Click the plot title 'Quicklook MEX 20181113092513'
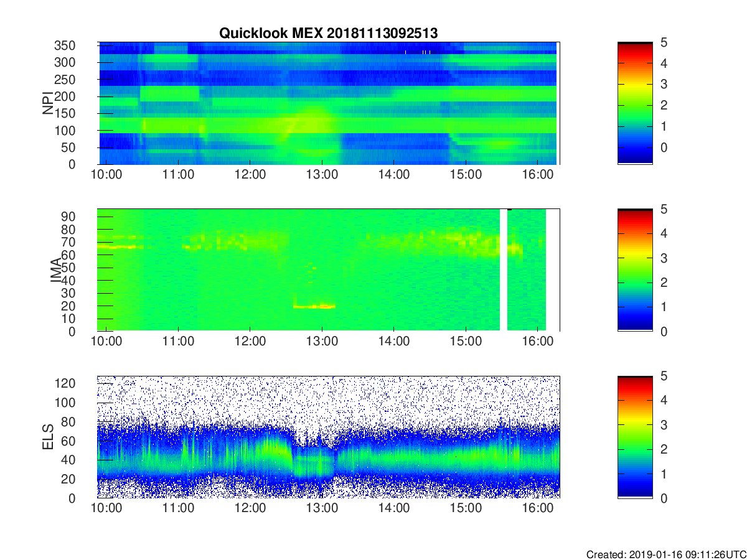The image size is (747, 560). coord(328,34)
